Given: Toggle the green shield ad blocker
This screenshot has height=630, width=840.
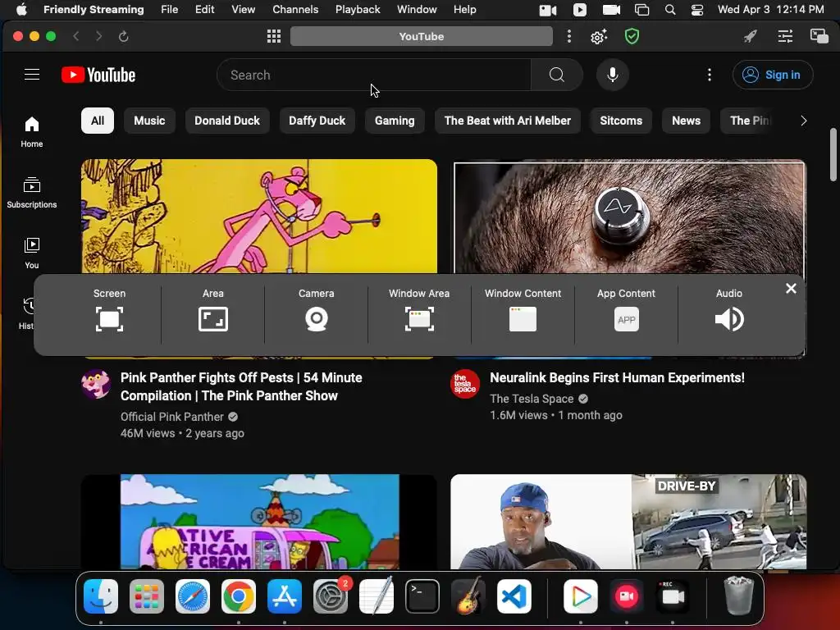Looking at the screenshot, I should [632, 36].
